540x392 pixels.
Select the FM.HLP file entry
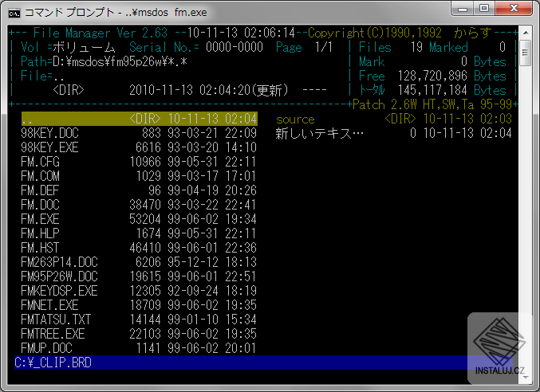pos(139,233)
